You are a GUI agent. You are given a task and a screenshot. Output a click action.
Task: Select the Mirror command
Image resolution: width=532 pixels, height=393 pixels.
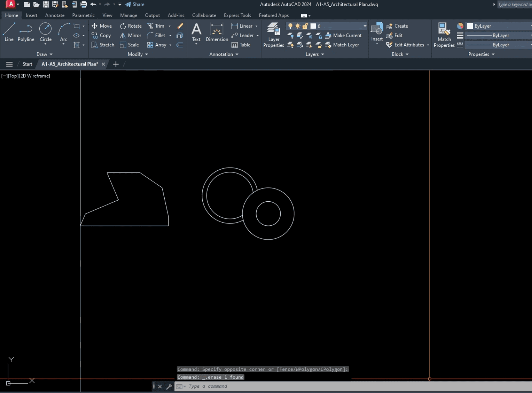pos(130,35)
